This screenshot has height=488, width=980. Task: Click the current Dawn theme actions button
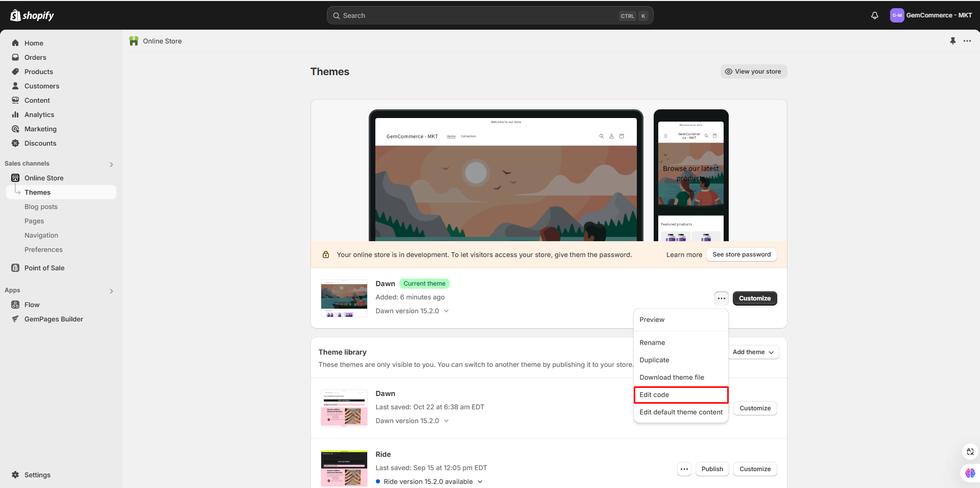point(721,298)
